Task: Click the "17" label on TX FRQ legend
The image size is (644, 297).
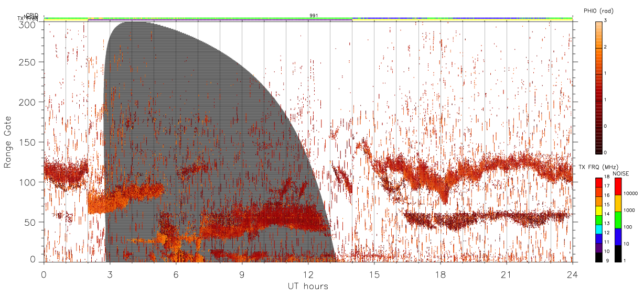Action: click(x=607, y=186)
